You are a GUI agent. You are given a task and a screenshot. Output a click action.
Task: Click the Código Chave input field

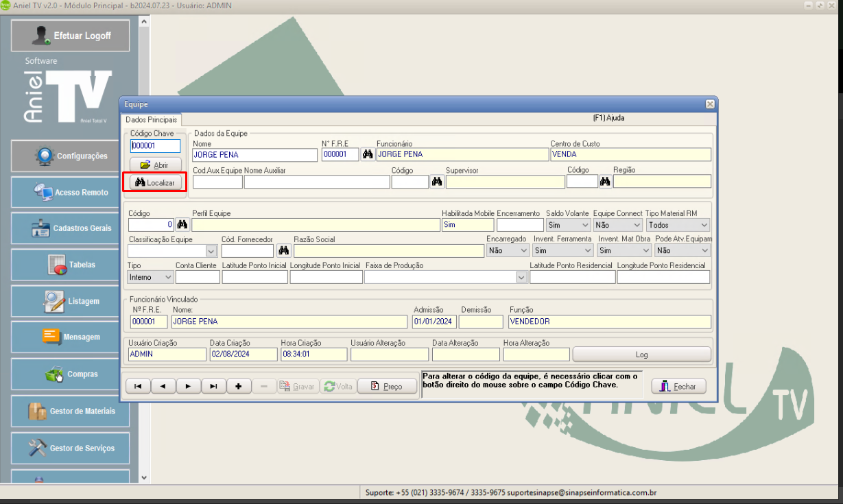[156, 146]
